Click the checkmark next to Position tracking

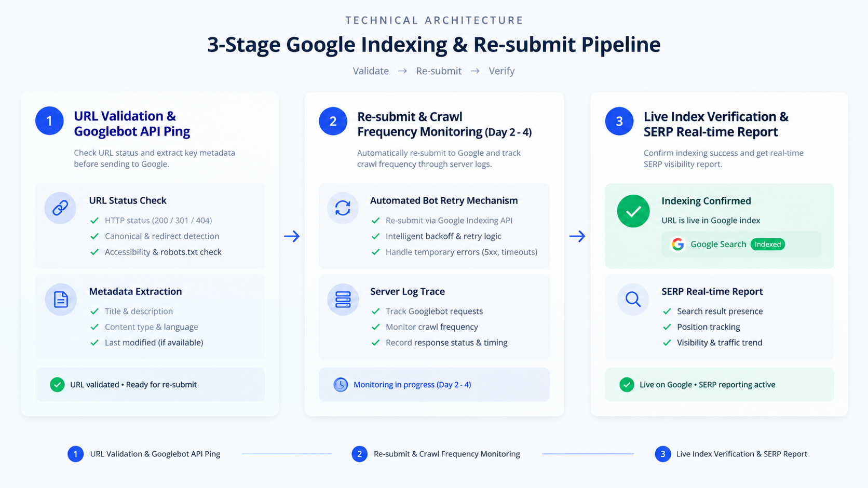point(667,327)
